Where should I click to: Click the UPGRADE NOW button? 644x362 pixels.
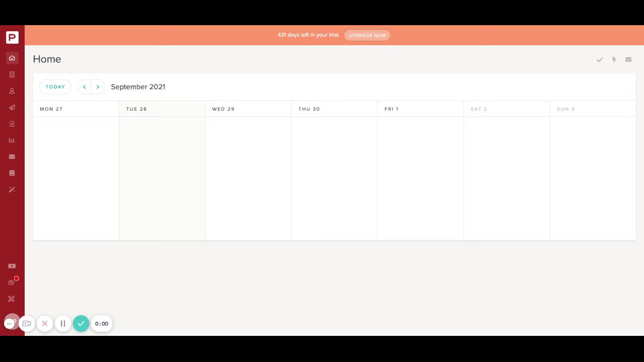pyautogui.click(x=367, y=35)
